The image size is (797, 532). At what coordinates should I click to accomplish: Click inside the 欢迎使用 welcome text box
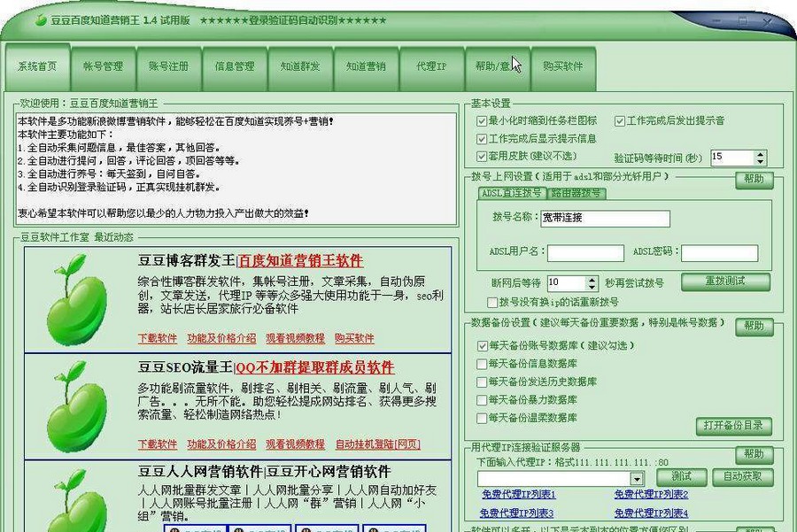236,169
